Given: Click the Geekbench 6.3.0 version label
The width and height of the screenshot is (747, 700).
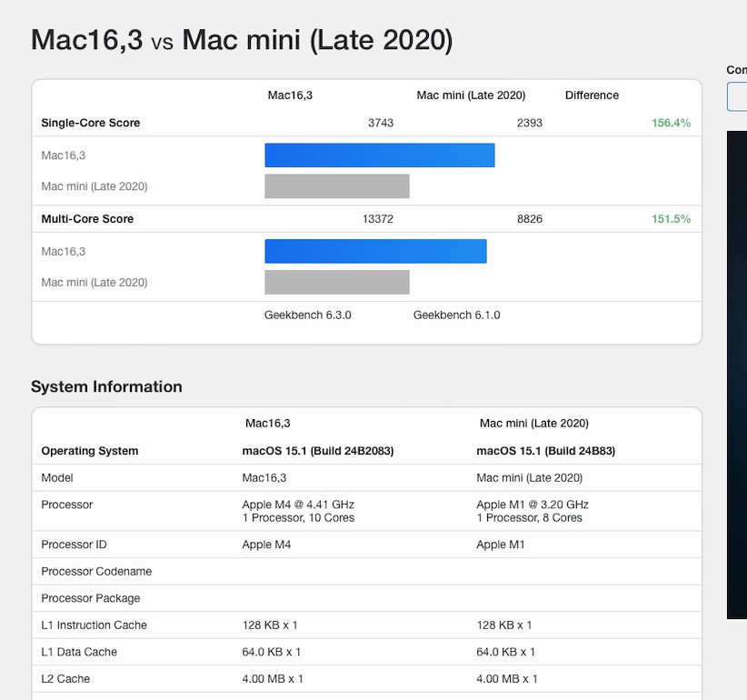Looking at the screenshot, I should (307, 315).
